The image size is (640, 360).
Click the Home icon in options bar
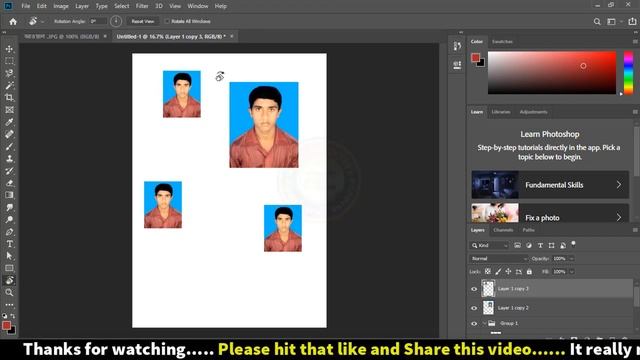point(13,22)
